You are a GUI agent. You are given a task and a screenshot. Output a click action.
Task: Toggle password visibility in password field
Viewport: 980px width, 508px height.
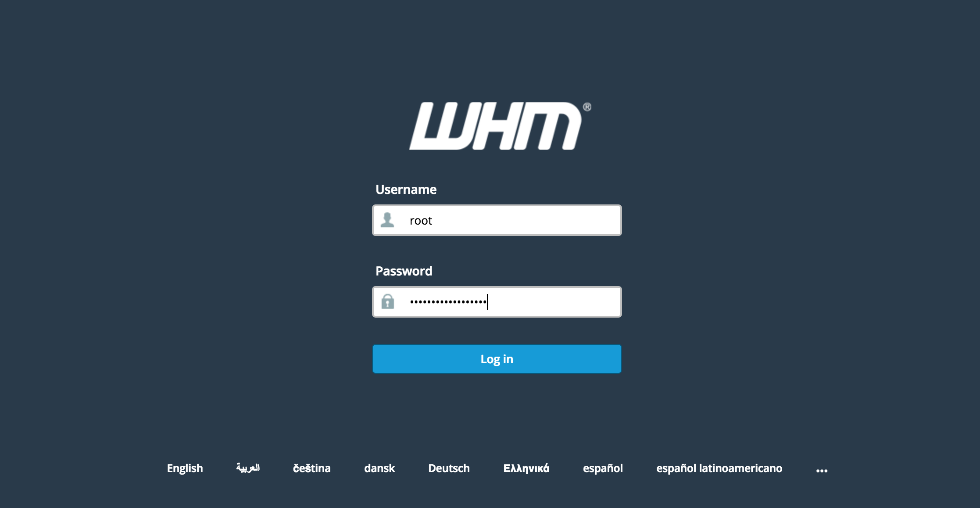pos(387,301)
